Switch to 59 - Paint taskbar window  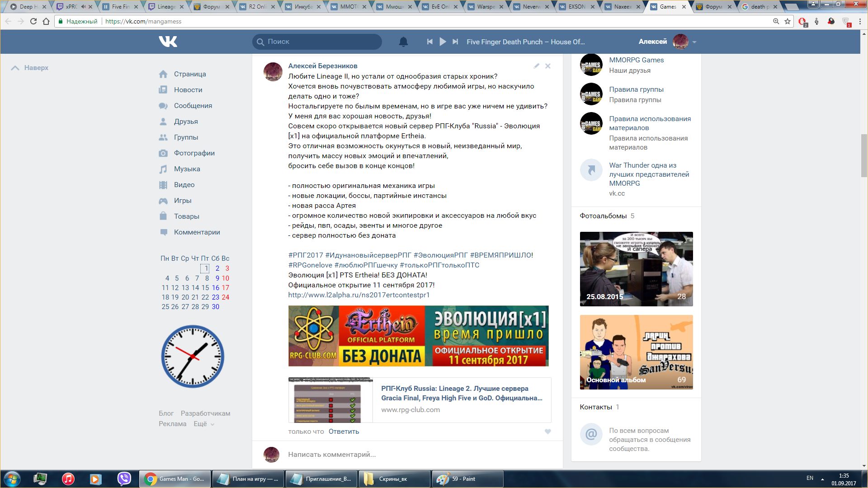467,479
